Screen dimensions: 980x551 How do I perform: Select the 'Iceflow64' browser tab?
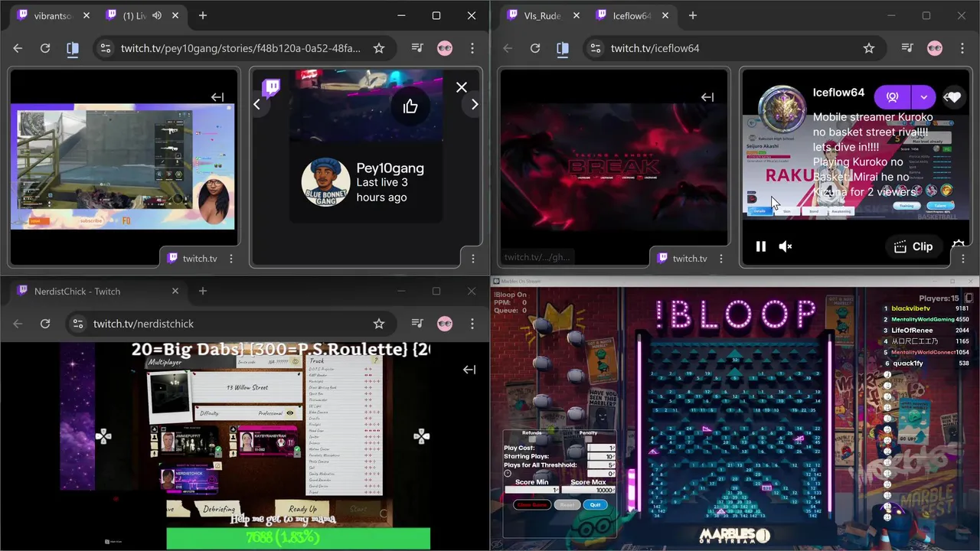(x=632, y=15)
